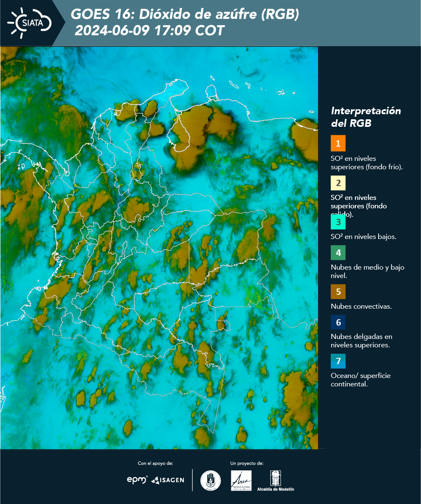Screen dimensions: 421x504
Task: Click 'Un proyecto de:' text
Action: [x=247, y=463]
